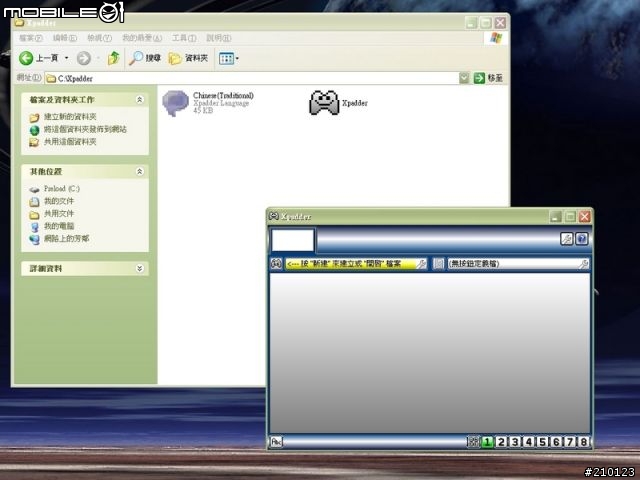Screen dimensions: 640x480
Task: Click the set selector grid icon before set 1
Action: click(x=473, y=442)
